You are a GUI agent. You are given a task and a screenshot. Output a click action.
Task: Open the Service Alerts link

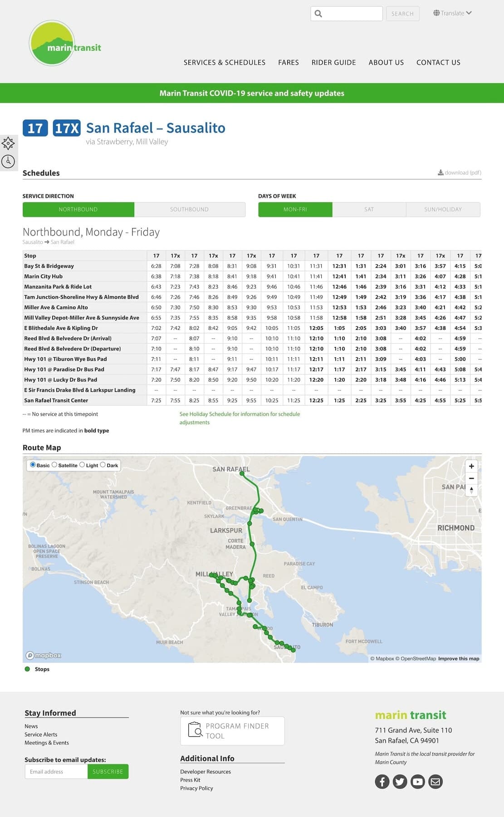click(41, 734)
